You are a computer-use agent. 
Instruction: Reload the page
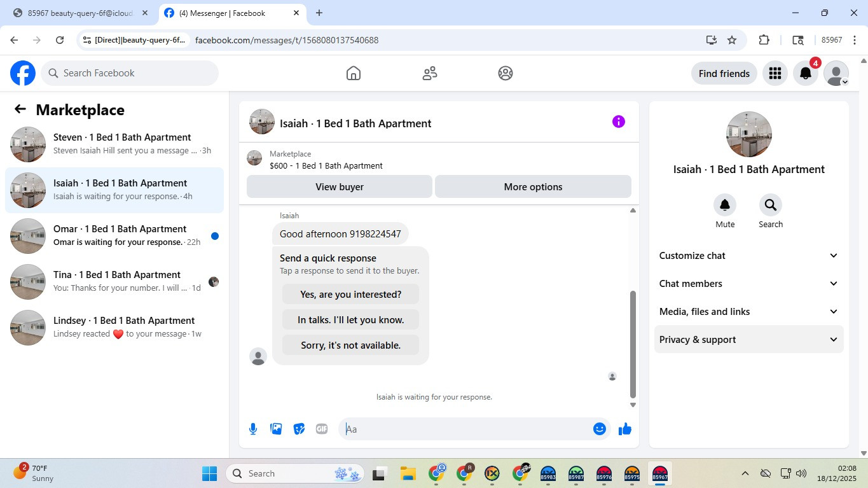click(x=60, y=40)
